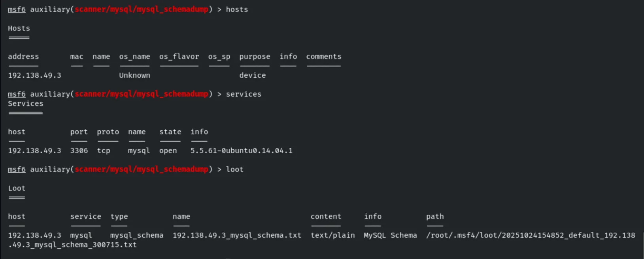
Task: Click the 192.138.49.3_mysql_schema.txt file name
Action: (237, 235)
